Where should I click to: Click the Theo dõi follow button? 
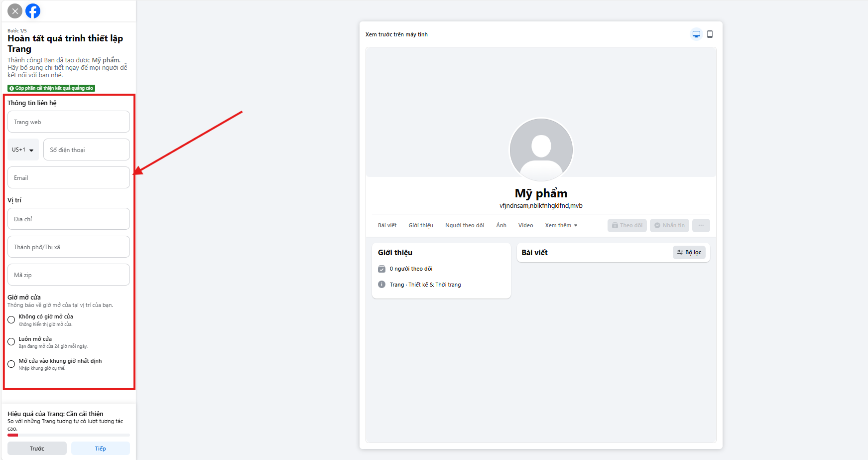pos(627,225)
